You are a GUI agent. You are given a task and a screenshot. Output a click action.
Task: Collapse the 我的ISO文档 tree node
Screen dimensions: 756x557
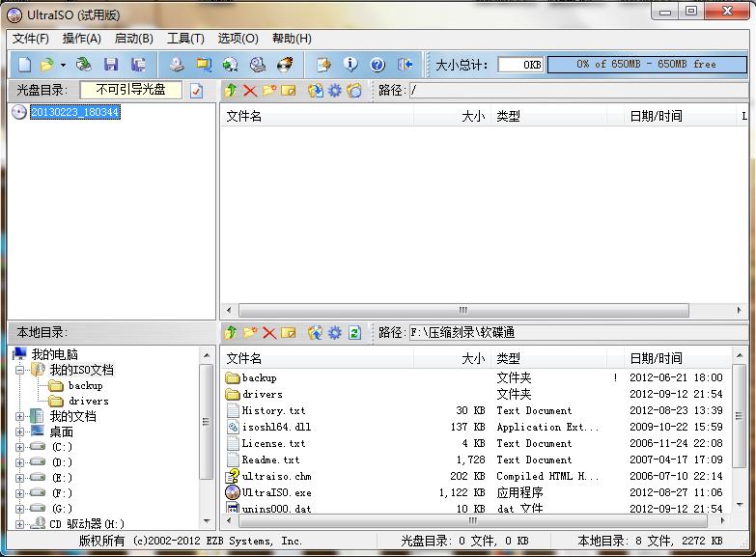click(20, 370)
